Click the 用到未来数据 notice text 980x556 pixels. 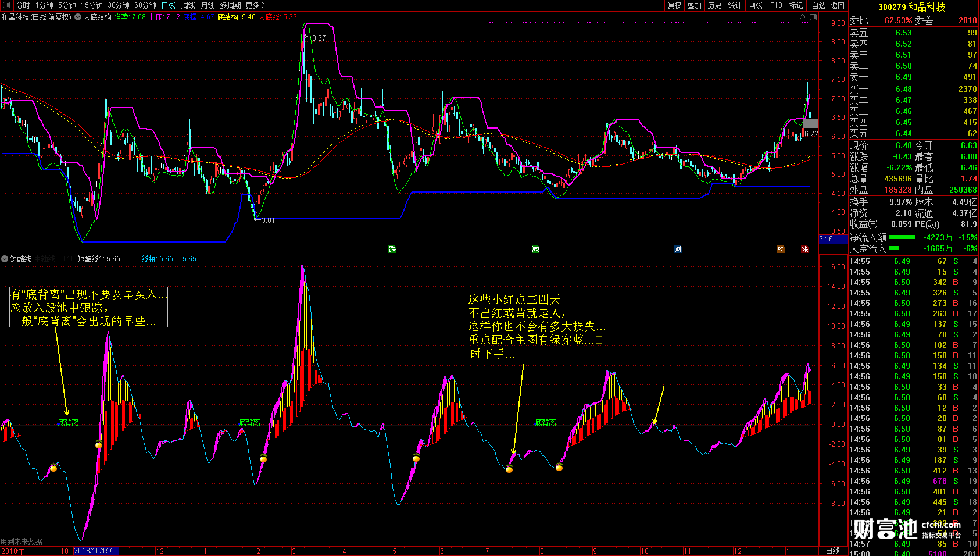[22, 541]
